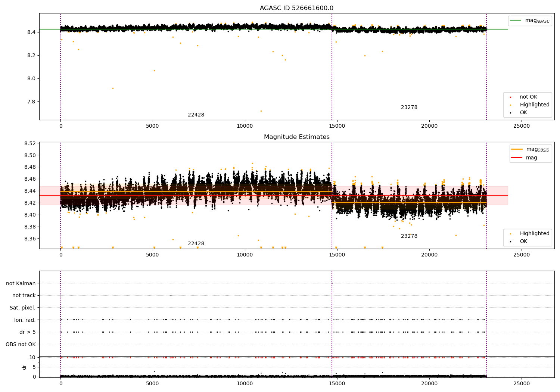The height and width of the screenshot is (392, 560).
Task: Click the plot title AGASC ID 526661600.0
Action: coord(296,8)
